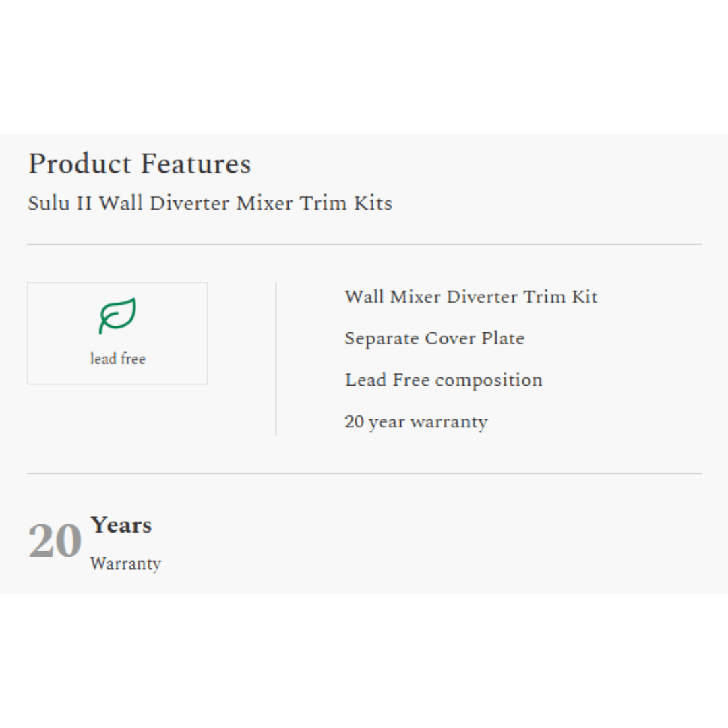The width and height of the screenshot is (728, 728).
Task: Click 'Sulu II' in the subtitle
Action: pyautogui.click(x=59, y=203)
